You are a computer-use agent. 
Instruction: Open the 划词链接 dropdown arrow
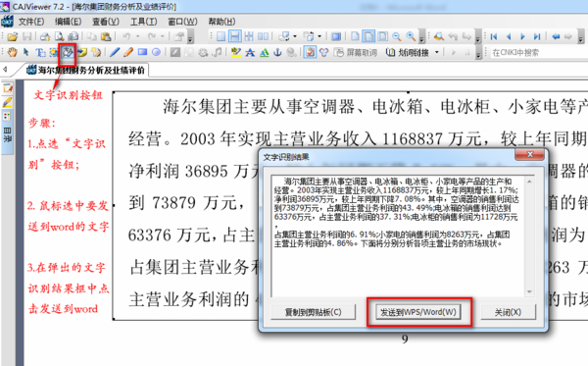(436, 52)
